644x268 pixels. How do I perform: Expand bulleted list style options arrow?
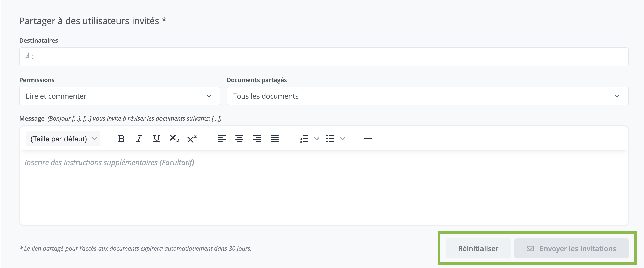coord(343,139)
